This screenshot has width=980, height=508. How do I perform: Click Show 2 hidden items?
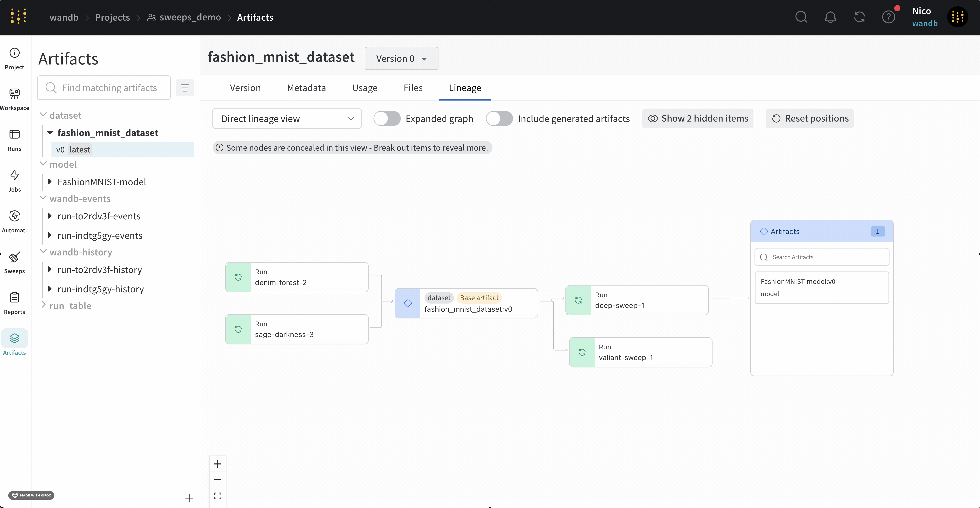[x=697, y=118]
